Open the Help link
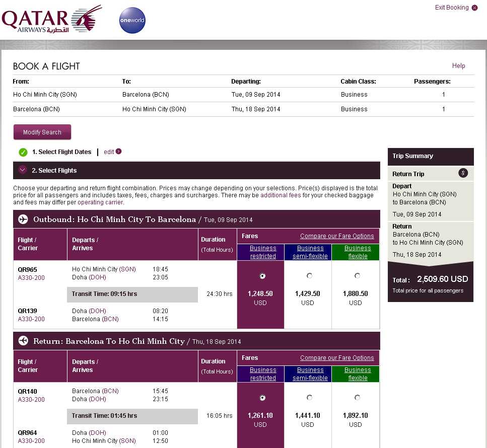This screenshot has width=487, height=448. point(458,66)
